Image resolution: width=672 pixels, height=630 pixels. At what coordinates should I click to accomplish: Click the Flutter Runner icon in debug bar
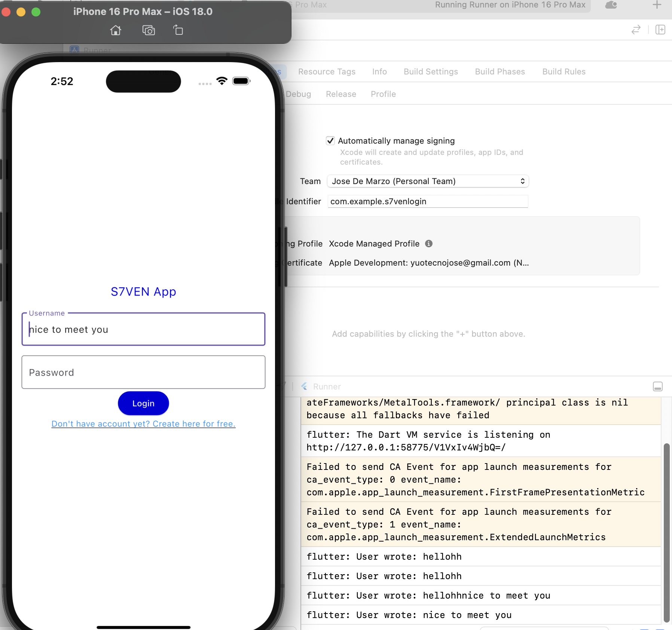pos(305,386)
